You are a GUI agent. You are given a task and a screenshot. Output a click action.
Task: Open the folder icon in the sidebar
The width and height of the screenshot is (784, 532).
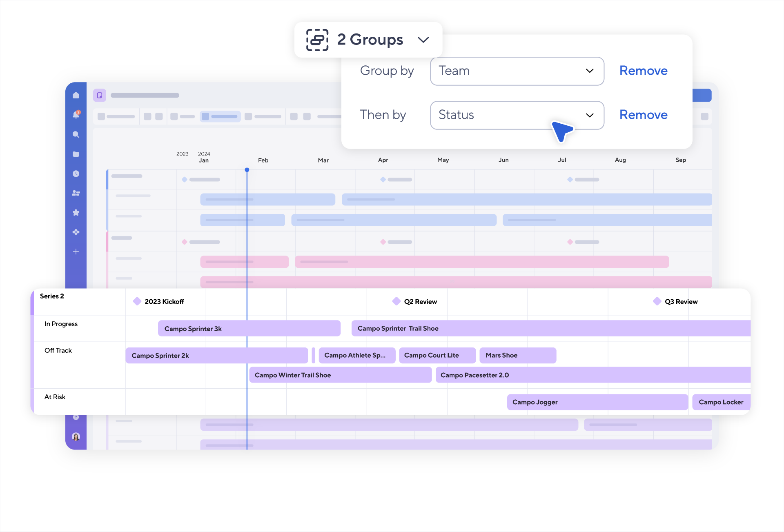point(76,154)
